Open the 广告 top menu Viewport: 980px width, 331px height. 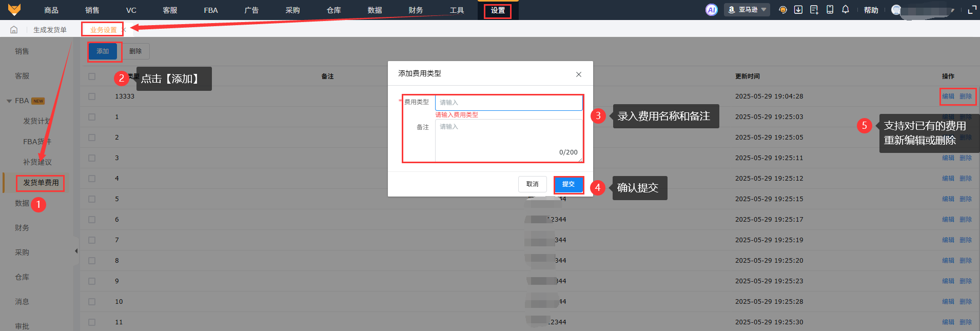[251, 10]
